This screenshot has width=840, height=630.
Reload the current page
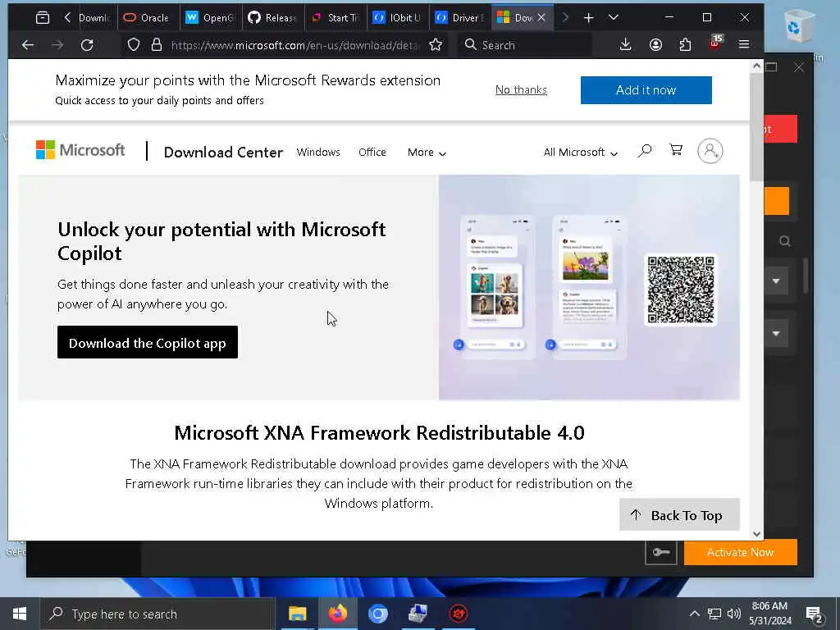(87, 45)
